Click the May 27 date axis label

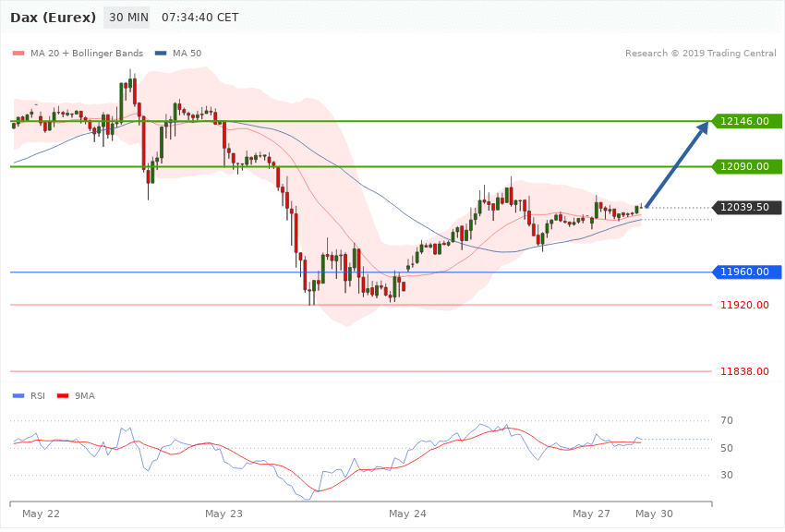click(591, 514)
